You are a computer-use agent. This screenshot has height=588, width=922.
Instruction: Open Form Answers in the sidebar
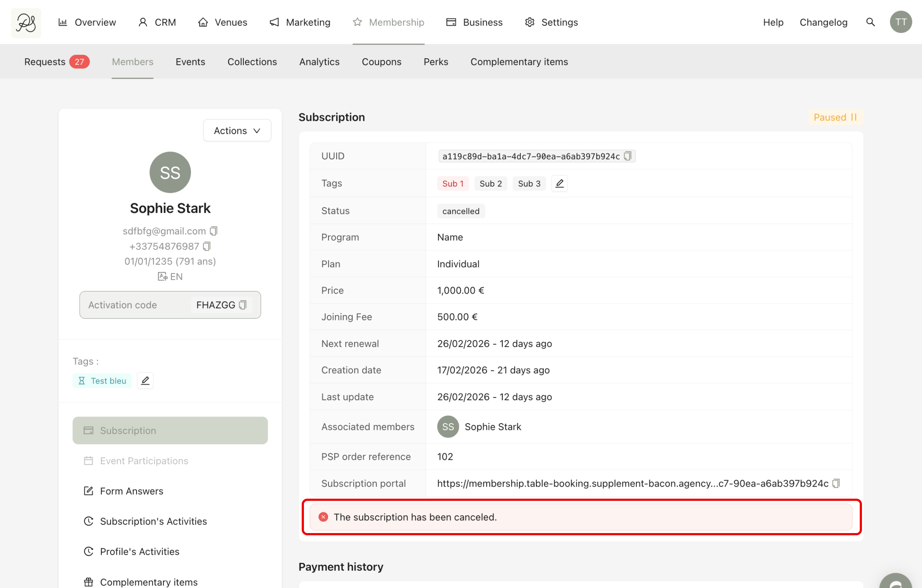[x=131, y=491]
